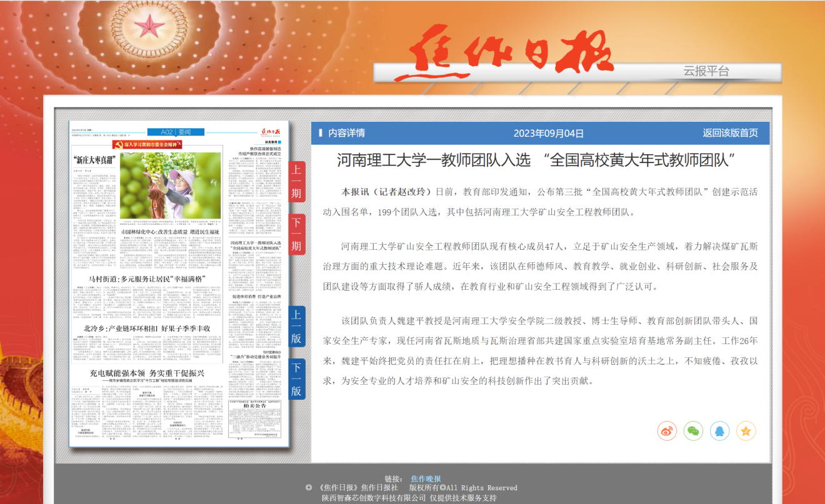Go to previous issue 上一期
Viewport: 825px width, 504px height.
point(296,181)
